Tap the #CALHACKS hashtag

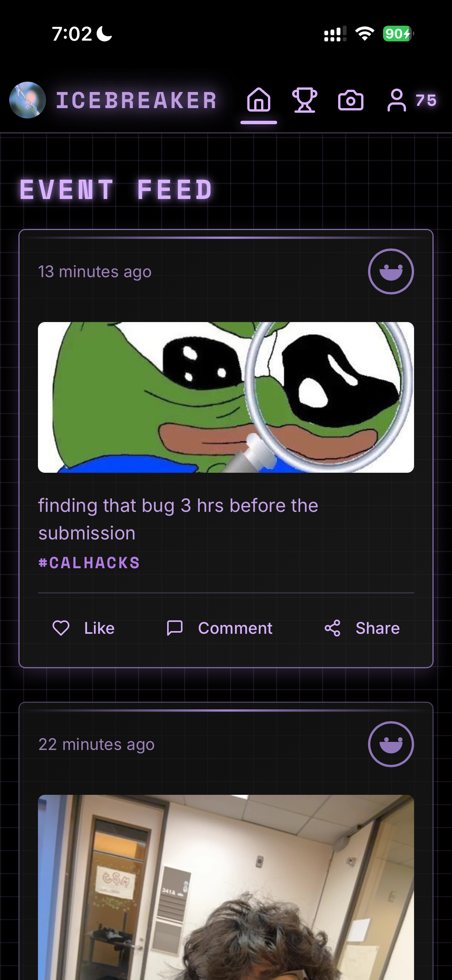(89, 563)
